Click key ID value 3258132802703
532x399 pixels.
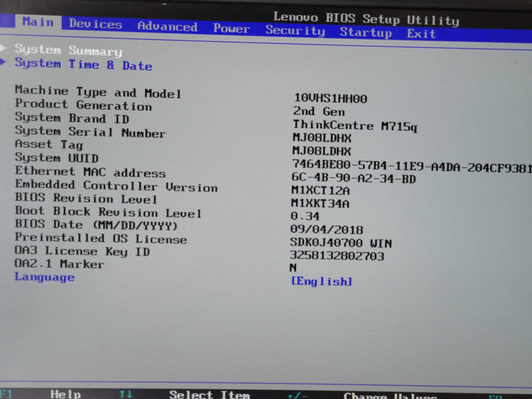point(336,255)
